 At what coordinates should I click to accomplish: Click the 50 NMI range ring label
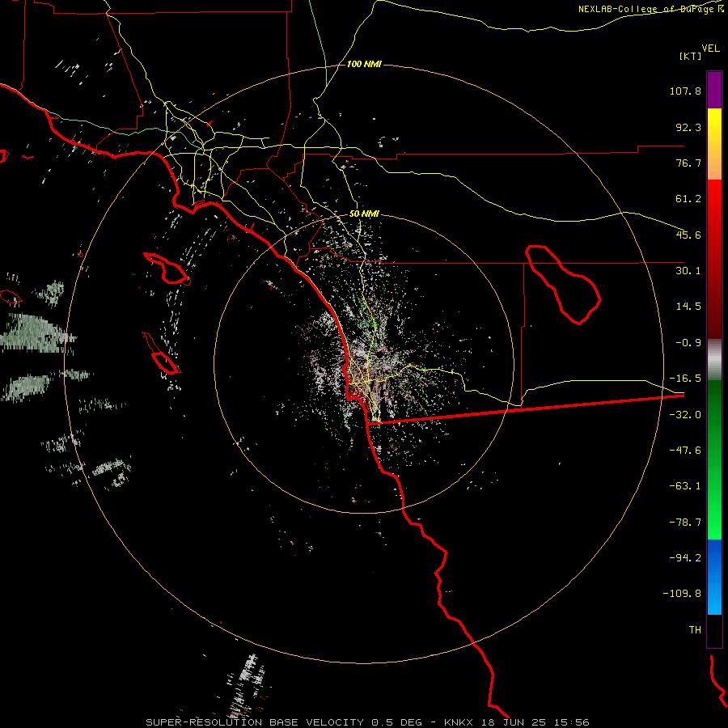pos(364,214)
